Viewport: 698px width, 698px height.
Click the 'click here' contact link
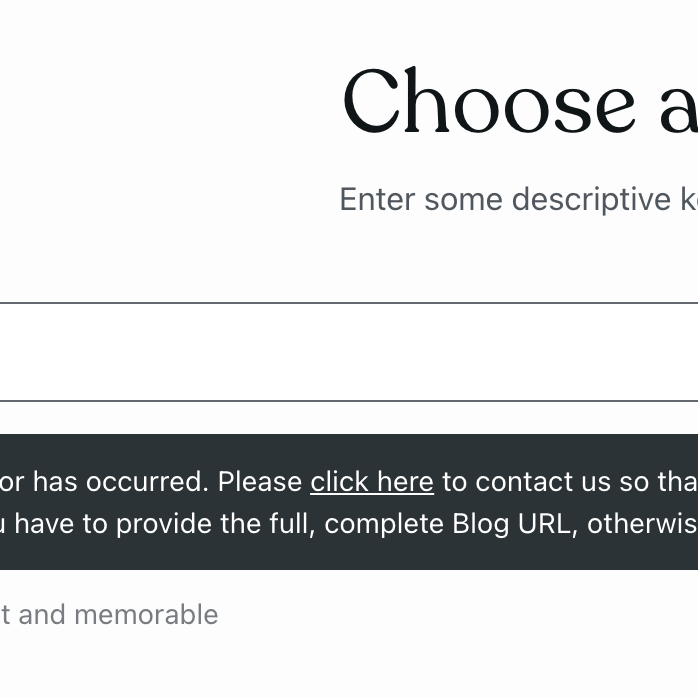(x=371, y=482)
